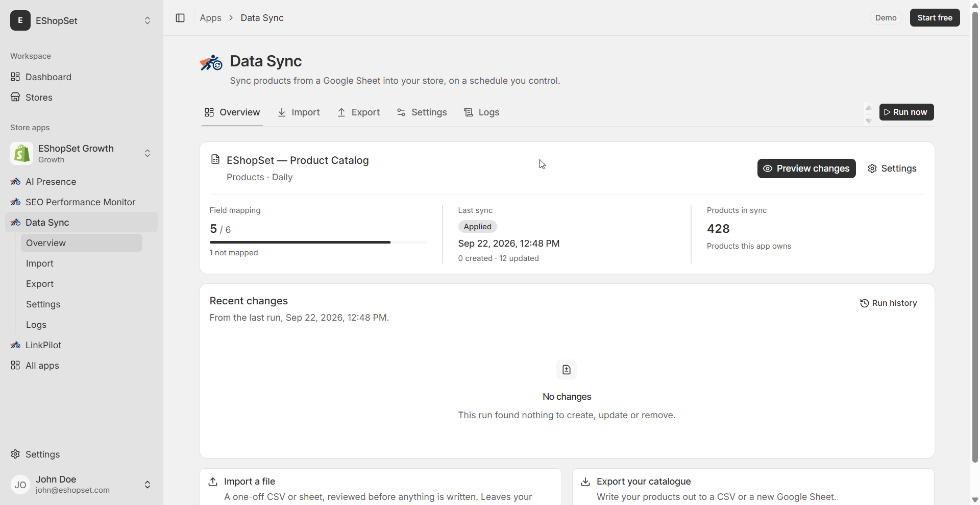Open the LinkPilot app
Viewport: 980px width, 505px height.
pos(82,345)
